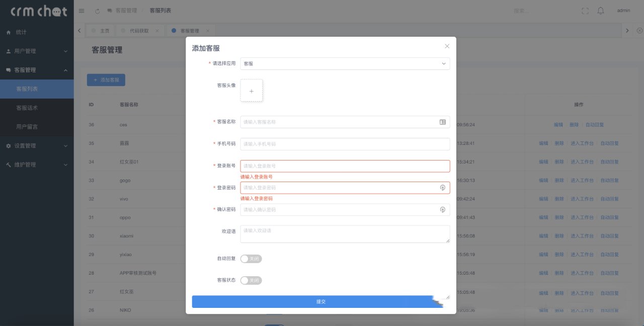Image resolution: width=644 pixels, height=326 pixels.
Task: Click 进入工作台 link for row 35
Action: pos(582,143)
